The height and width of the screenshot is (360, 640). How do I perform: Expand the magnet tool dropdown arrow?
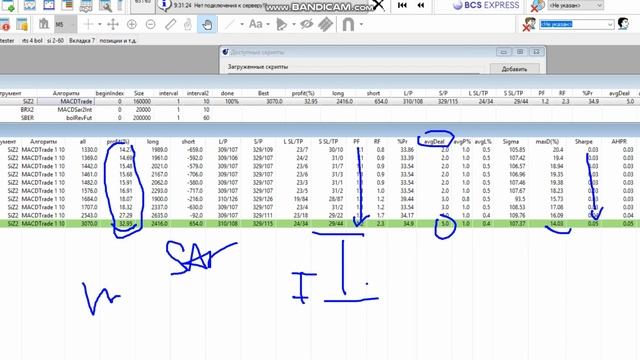coord(361,24)
